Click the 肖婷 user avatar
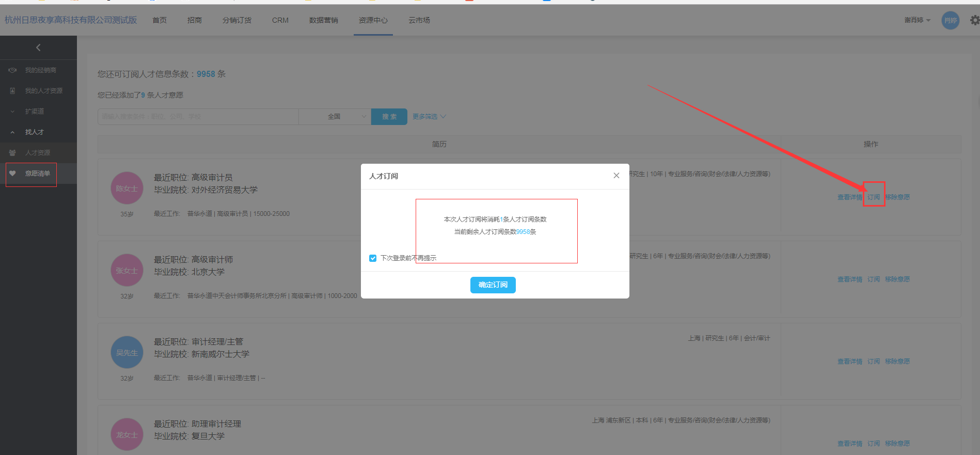Viewport: 980px width, 455px height. (950, 21)
